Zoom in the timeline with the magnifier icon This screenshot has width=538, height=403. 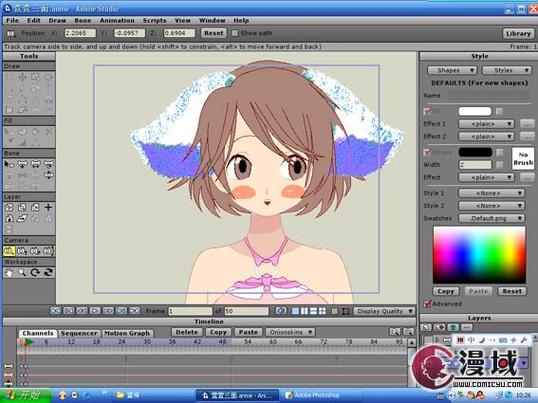(408, 332)
